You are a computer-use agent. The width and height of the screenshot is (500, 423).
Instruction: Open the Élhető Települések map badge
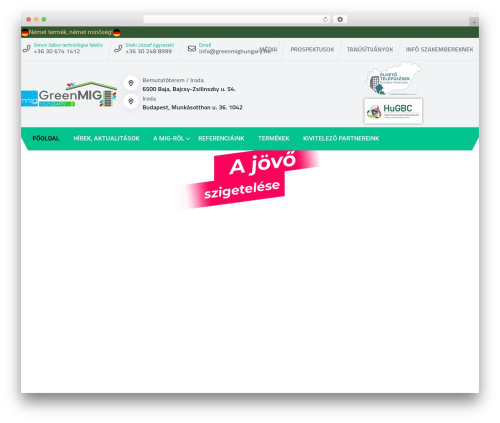pos(393,78)
